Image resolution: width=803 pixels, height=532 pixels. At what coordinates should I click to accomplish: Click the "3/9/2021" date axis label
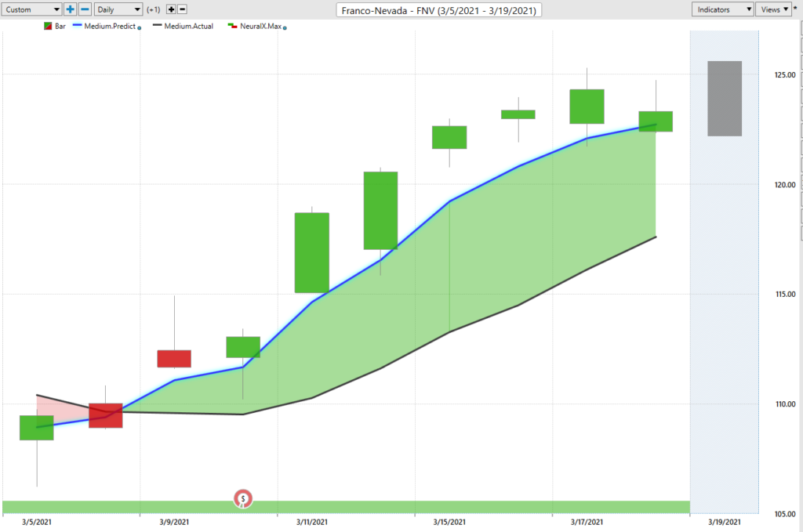(174, 523)
